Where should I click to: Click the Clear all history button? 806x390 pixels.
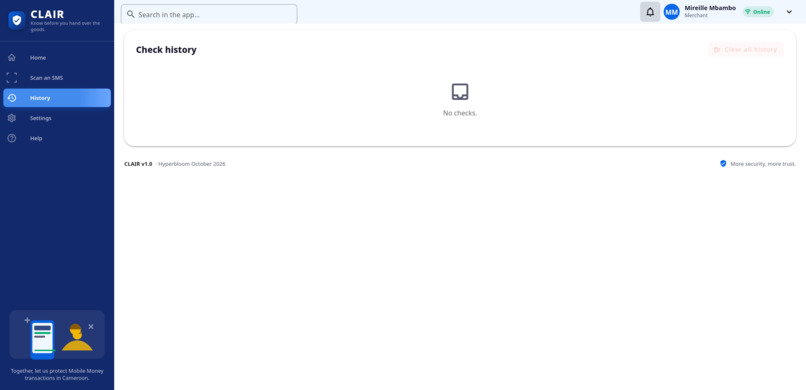click(x=746, y=49)
